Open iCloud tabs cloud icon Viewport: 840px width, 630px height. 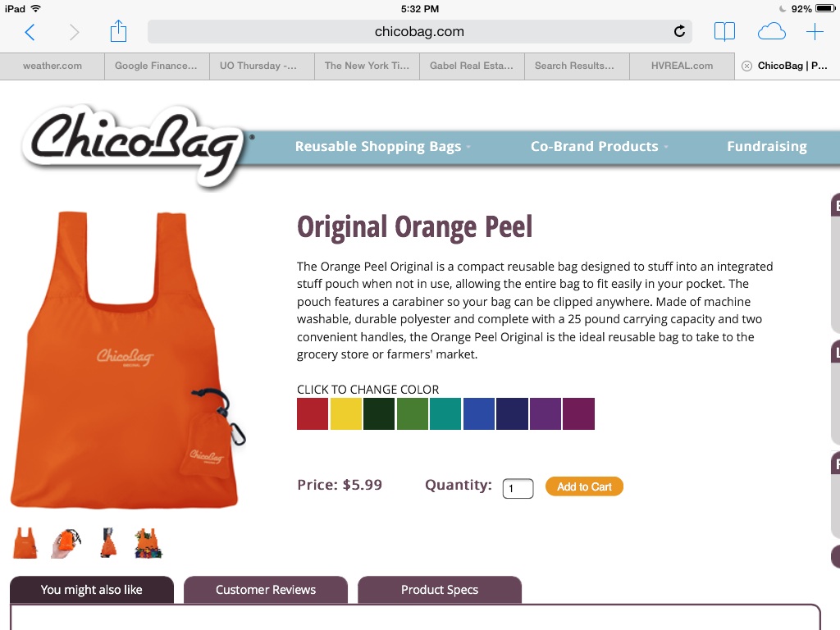pos(771,32)
